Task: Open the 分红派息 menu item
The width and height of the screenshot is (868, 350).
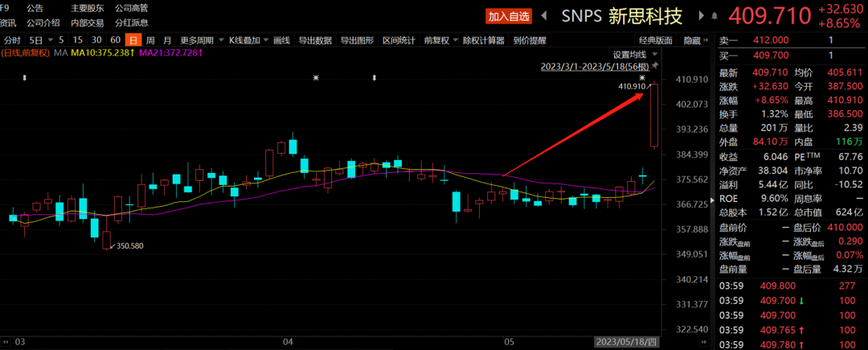Action: [x=132, y=23]
